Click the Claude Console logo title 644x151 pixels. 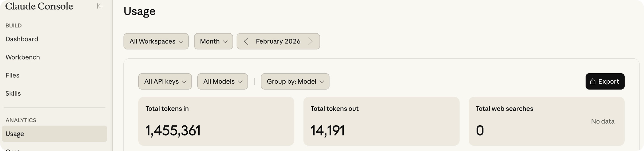point(39,6)
